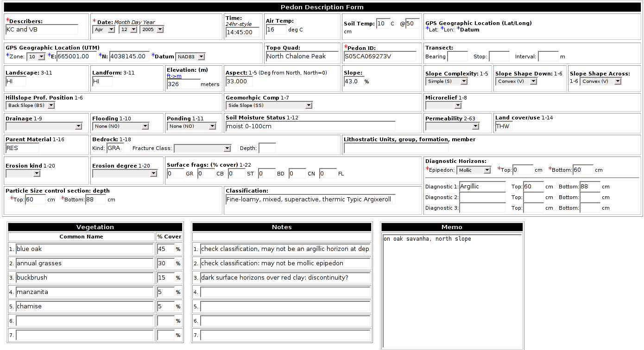Click the Classification text field

[x=310, y=200]
